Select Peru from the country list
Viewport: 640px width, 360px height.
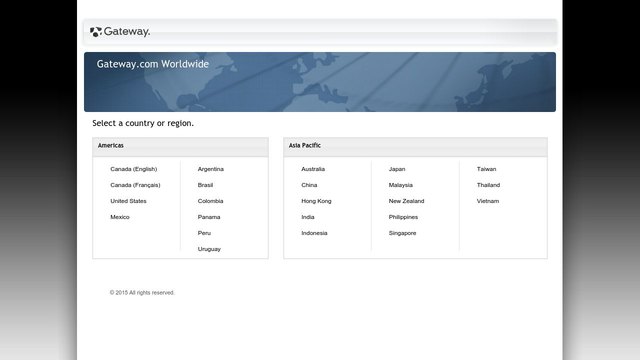pos(204,233)
